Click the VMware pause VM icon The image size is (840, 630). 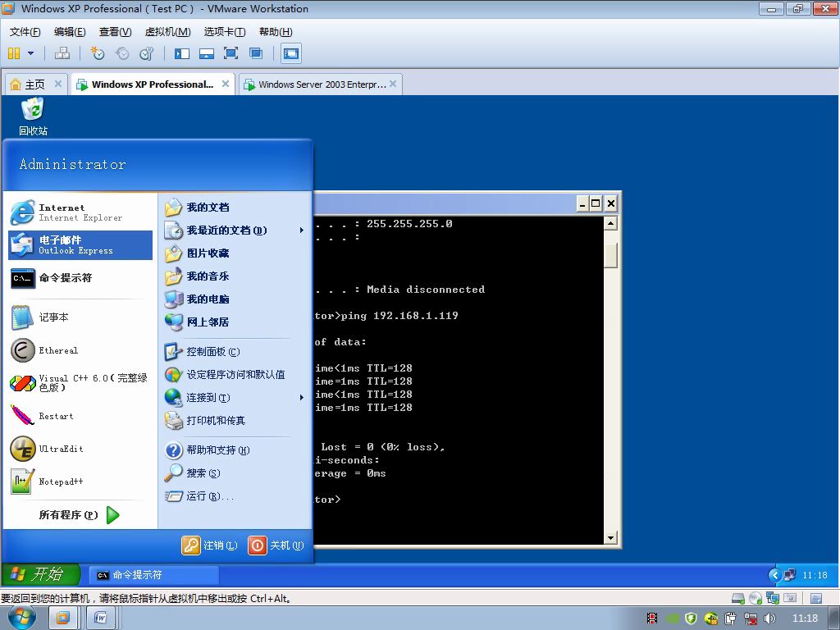tap(14, 53)
